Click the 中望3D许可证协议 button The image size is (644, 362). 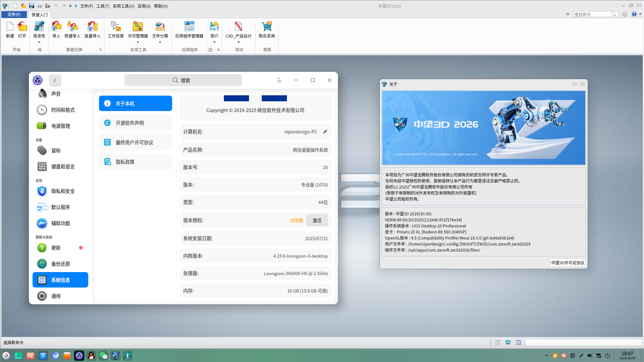tap(568, 263)
